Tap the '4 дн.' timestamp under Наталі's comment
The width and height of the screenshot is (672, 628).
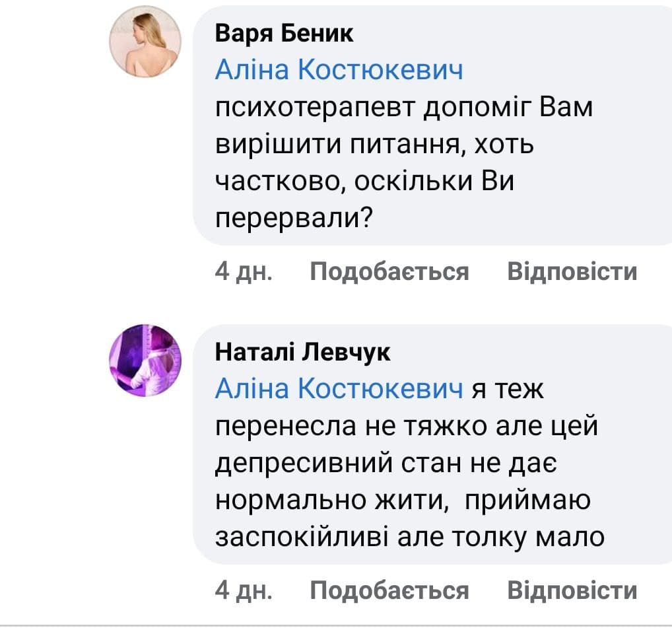244,590
